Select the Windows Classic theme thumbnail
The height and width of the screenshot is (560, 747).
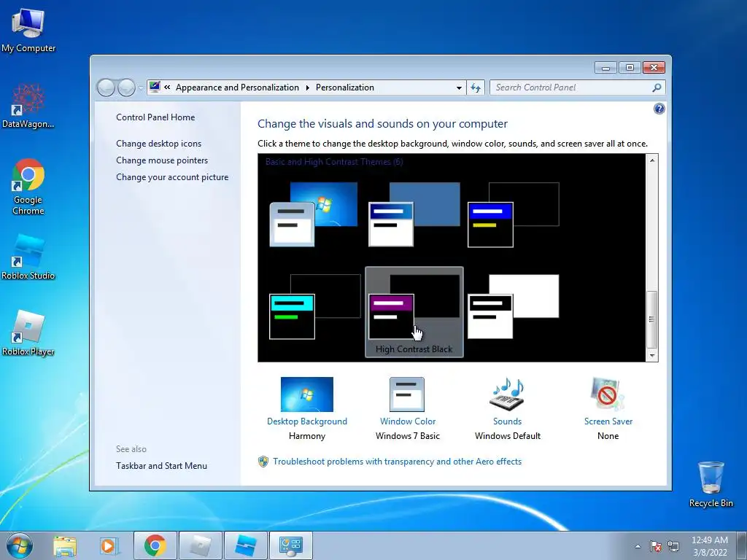(414, 214)
